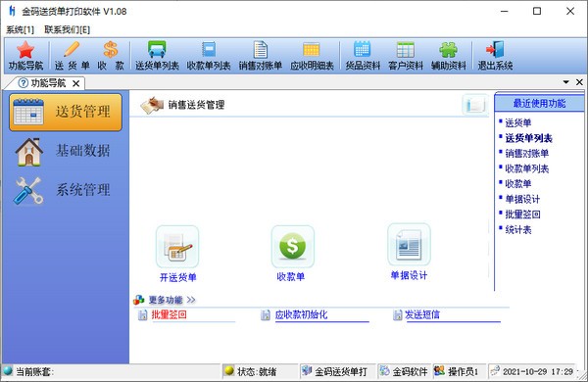This screenshot has width=588, height=382.
Task: Click 更多功能 expander arrows
Action: coord(191,300)
